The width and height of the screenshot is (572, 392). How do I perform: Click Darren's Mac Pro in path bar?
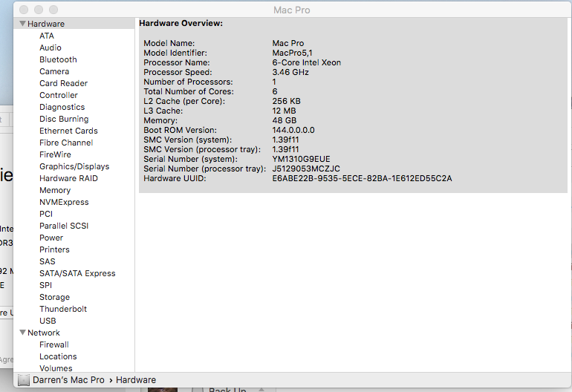pos(68,380)
